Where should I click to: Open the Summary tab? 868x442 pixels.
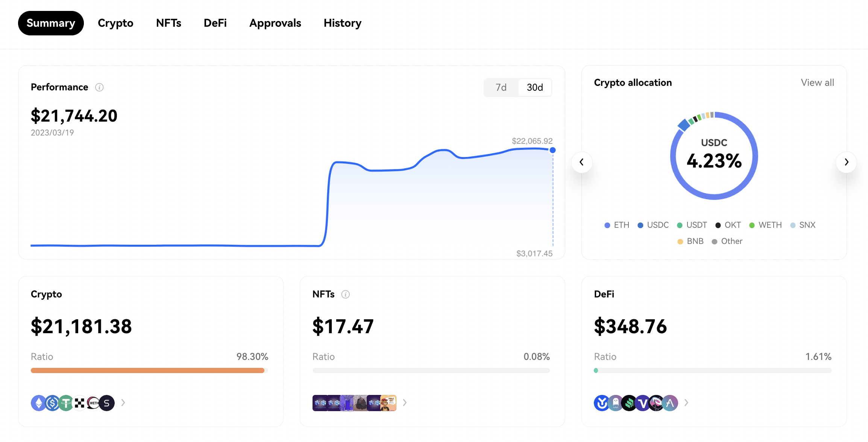(50, 23)
